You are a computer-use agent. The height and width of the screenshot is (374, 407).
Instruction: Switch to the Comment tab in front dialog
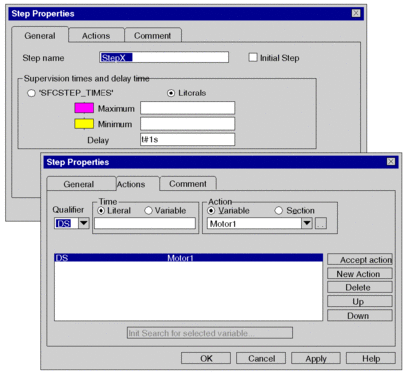pyautogui.click(x=188, y=184)
